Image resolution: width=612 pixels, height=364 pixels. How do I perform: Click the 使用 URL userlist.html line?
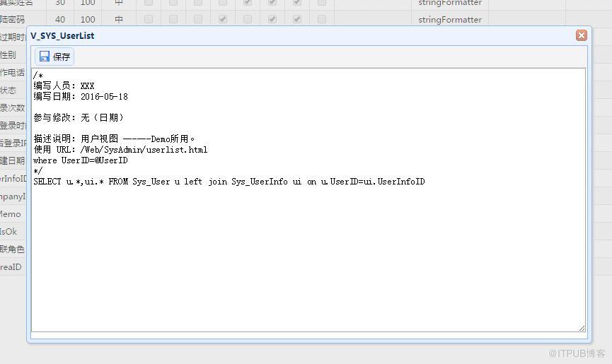click(x=120, y=150)
